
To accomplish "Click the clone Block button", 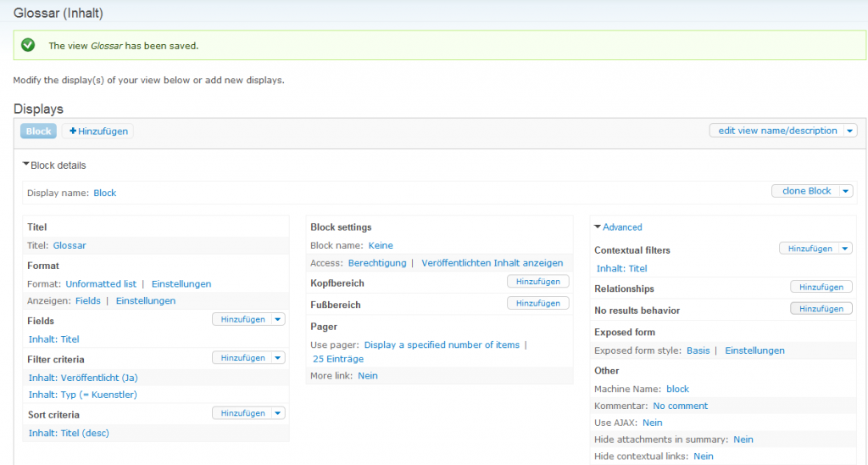I will coord(805,191).
